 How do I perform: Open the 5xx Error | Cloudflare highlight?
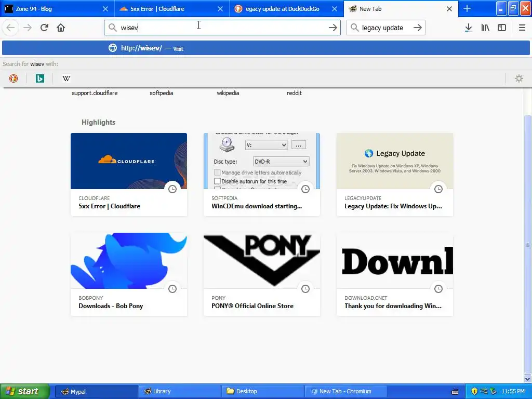109,206
